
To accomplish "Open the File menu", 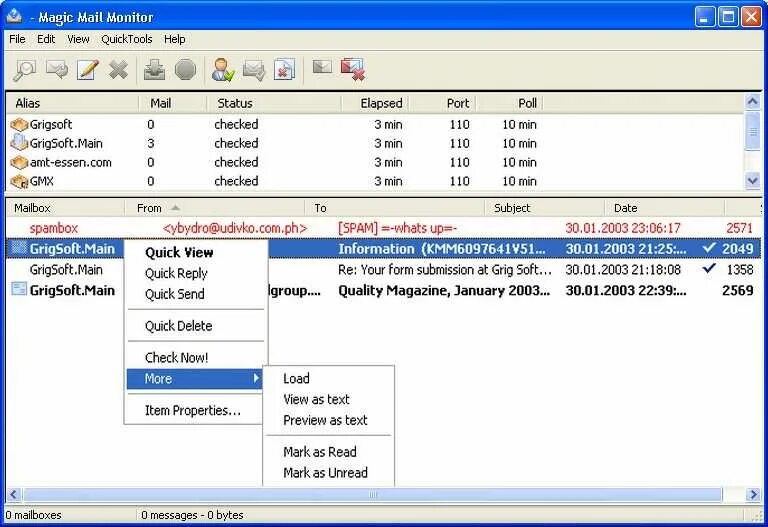I will (x=17, y=39).
